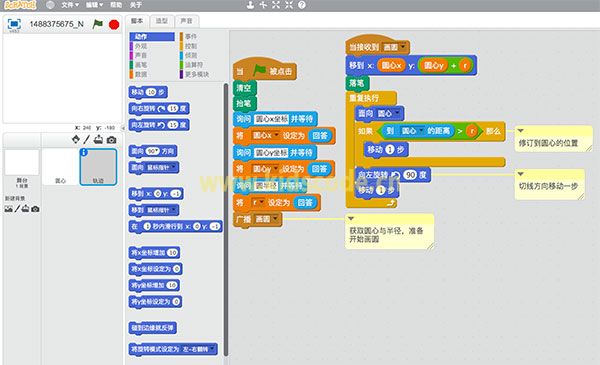Open block help question mark tool
The image size is (600, 365).
click(302, 5)
